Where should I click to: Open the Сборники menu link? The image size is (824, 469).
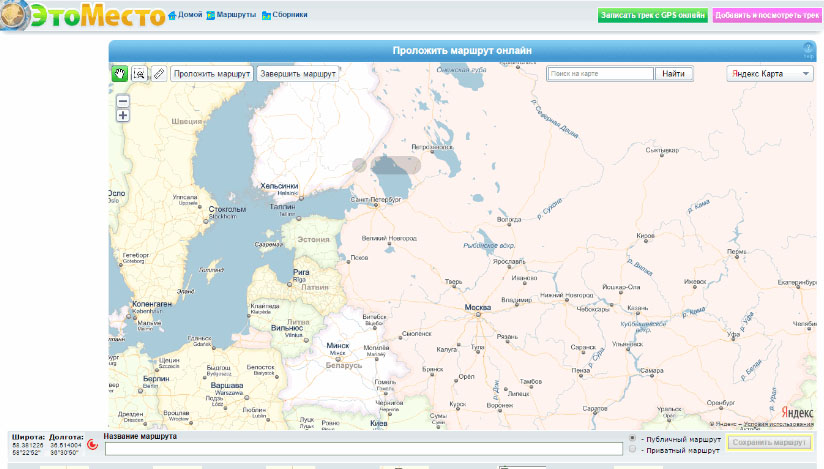[x=290, y=15]
